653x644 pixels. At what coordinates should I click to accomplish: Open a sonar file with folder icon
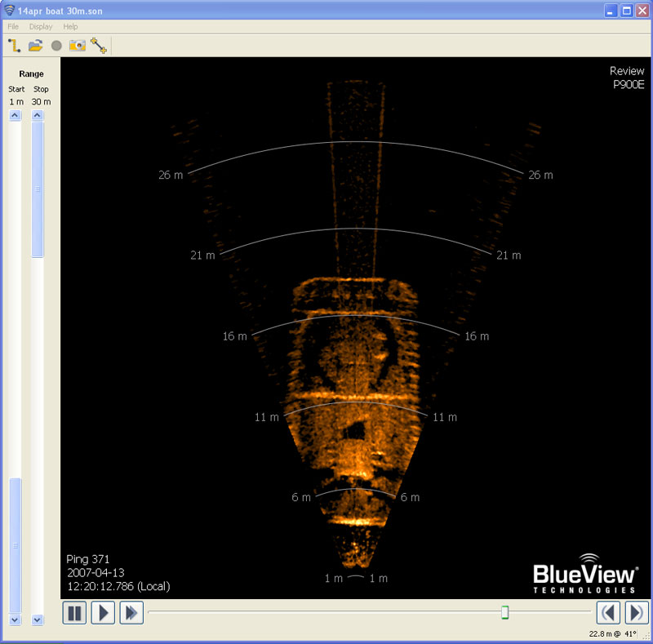point(35,46)
